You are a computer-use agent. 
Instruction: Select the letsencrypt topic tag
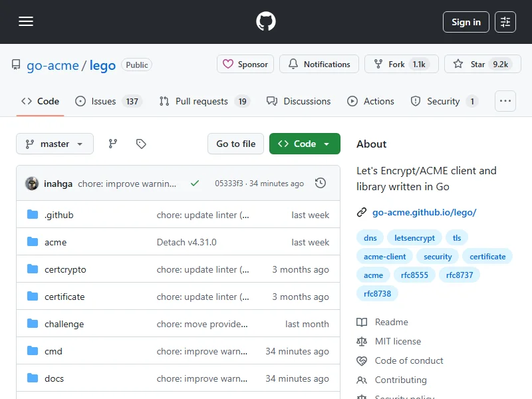[414, 238]
